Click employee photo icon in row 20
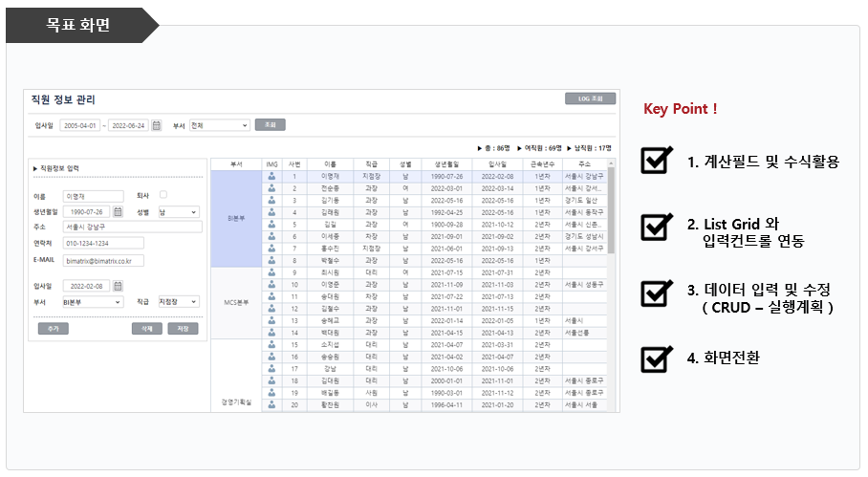The image size is (868, 477). point(271,404)
